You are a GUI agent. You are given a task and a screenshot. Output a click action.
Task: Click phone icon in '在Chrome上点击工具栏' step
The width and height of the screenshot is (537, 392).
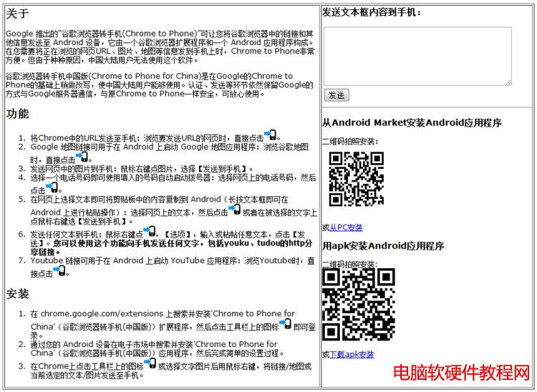pos(150,363)
